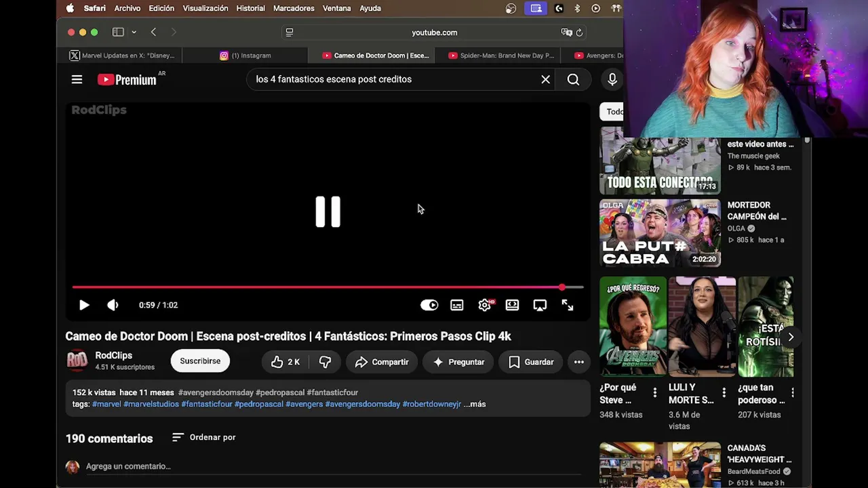
Task: Switch to the (1) Instagram tab
Action: point(245,56)
